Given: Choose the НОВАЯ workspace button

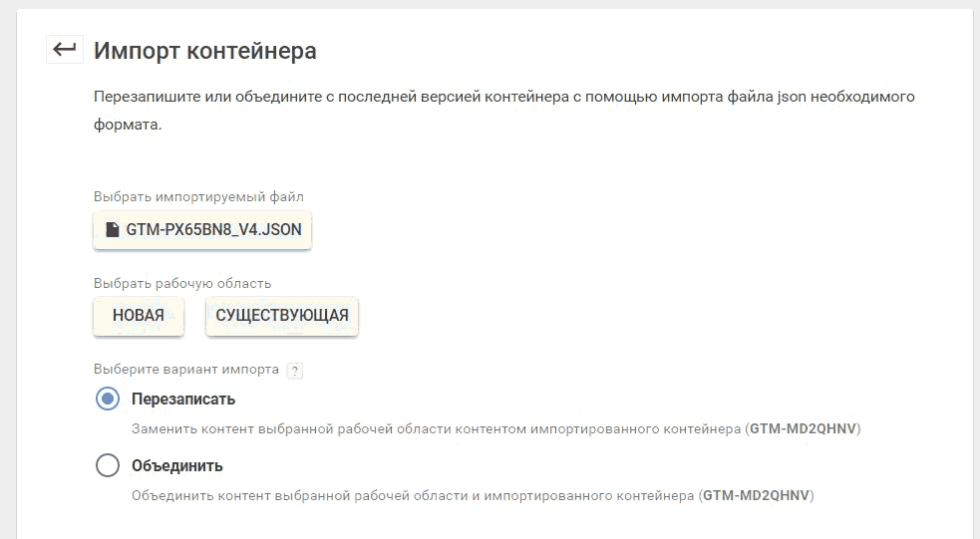Looking at the screenshot, I should pos(139,316).
